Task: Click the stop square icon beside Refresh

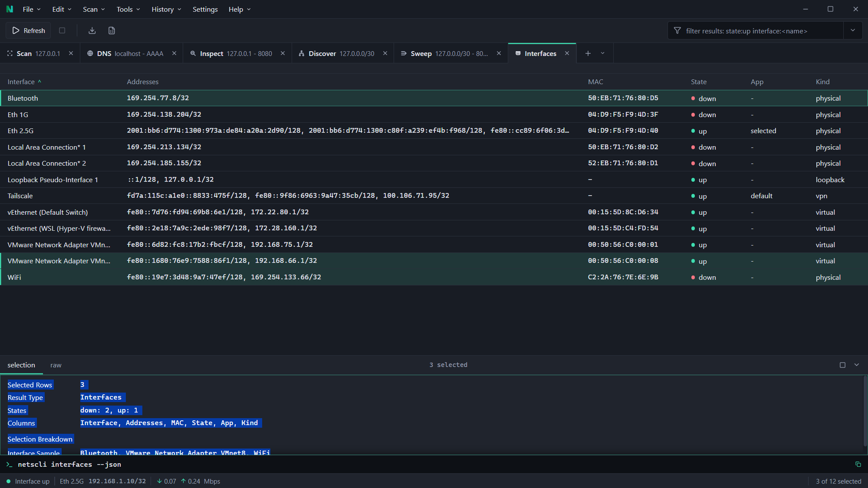Action: (62, 30)
